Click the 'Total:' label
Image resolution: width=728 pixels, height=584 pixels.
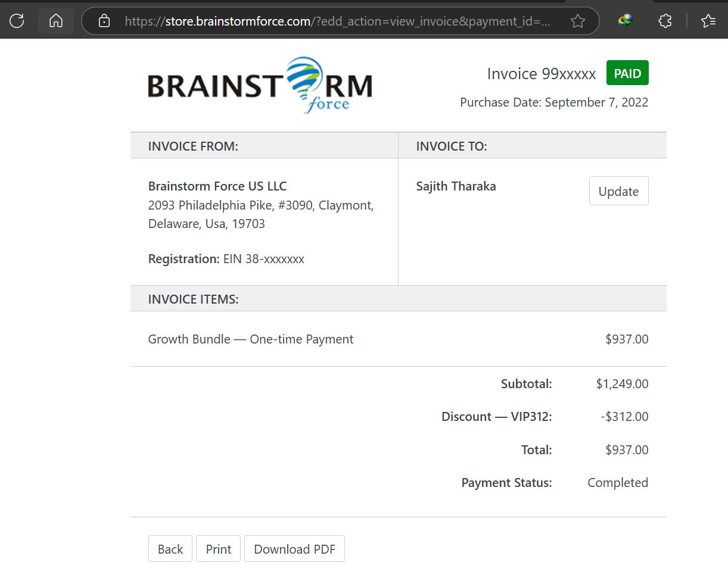pos(537,450)
